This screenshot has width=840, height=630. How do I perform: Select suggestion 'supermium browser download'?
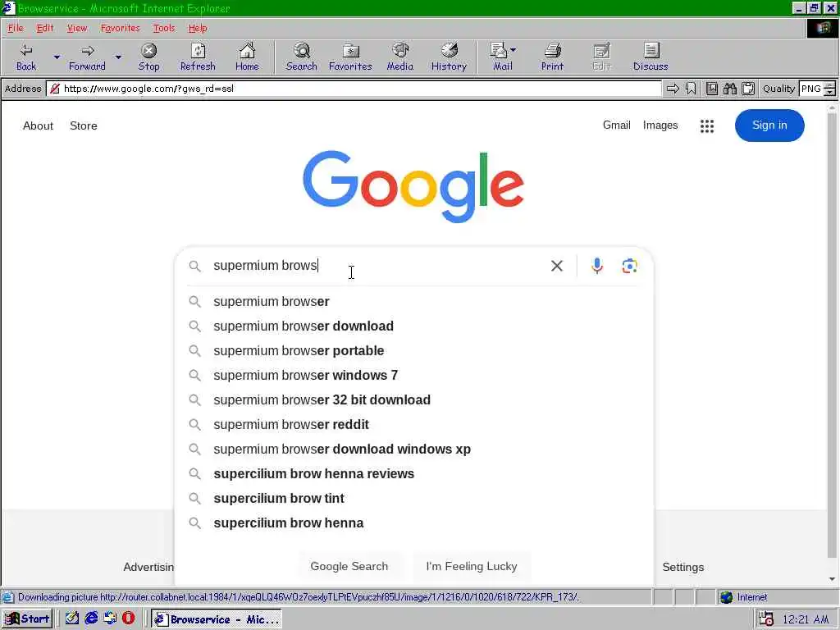[x=414, y=326]
